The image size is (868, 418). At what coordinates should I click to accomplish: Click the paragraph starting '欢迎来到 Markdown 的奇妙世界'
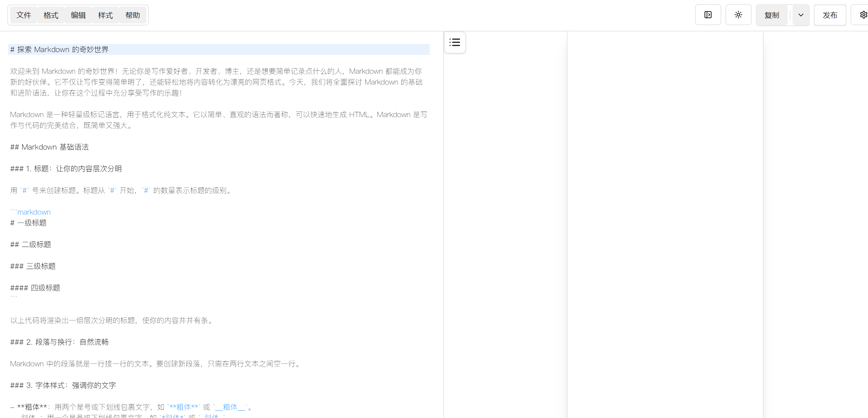tap(217, 82)
